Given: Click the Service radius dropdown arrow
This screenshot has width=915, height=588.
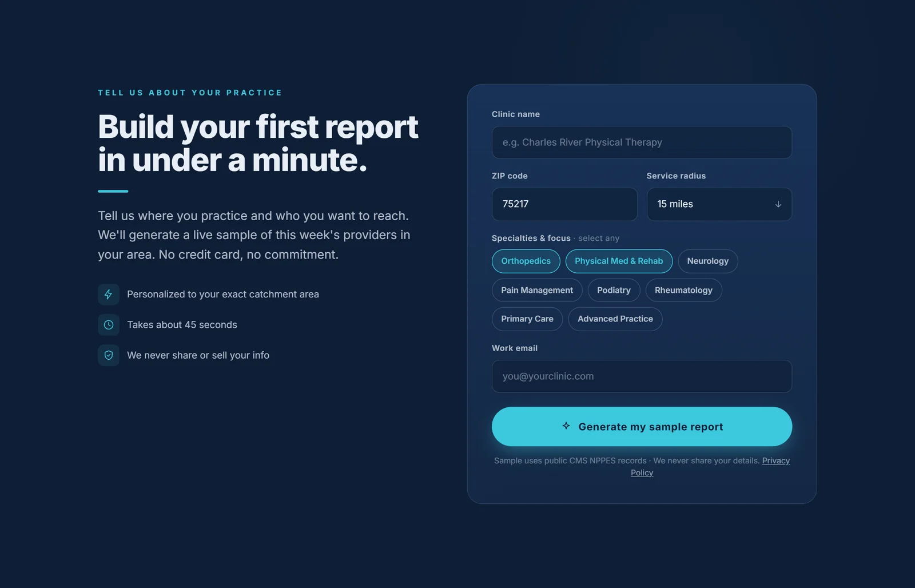Looking at the screenshot, I should point(778,204).
